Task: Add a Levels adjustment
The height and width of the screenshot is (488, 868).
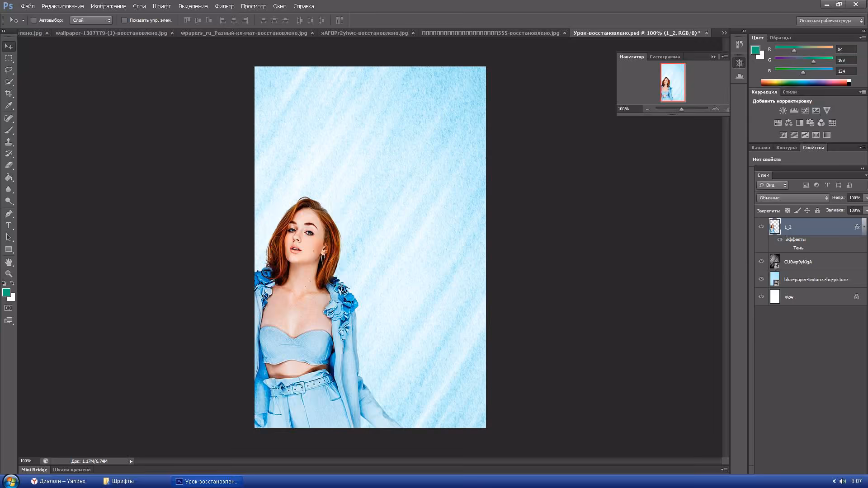Action: tap(794, 111)
